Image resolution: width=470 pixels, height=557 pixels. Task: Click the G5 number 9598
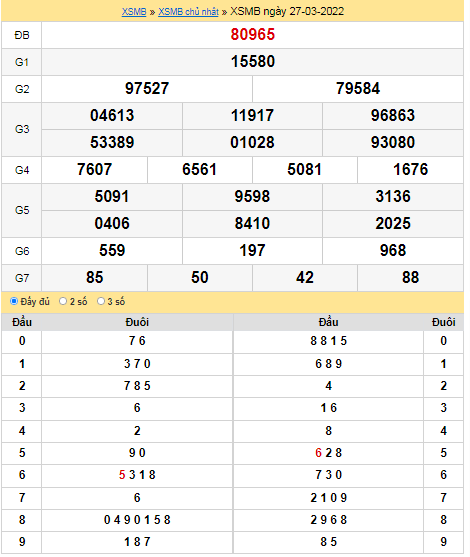click(x=252, y=196)
